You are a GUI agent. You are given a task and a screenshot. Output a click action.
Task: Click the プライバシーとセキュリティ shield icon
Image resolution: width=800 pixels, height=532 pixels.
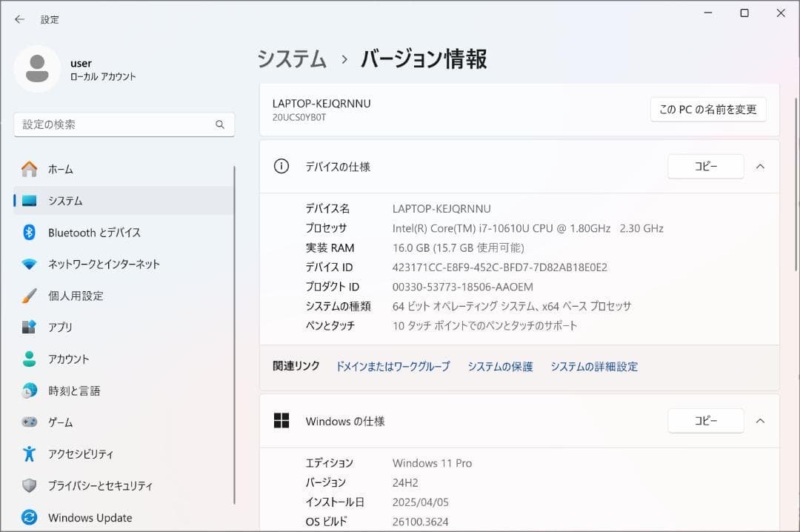click(29, 485)
